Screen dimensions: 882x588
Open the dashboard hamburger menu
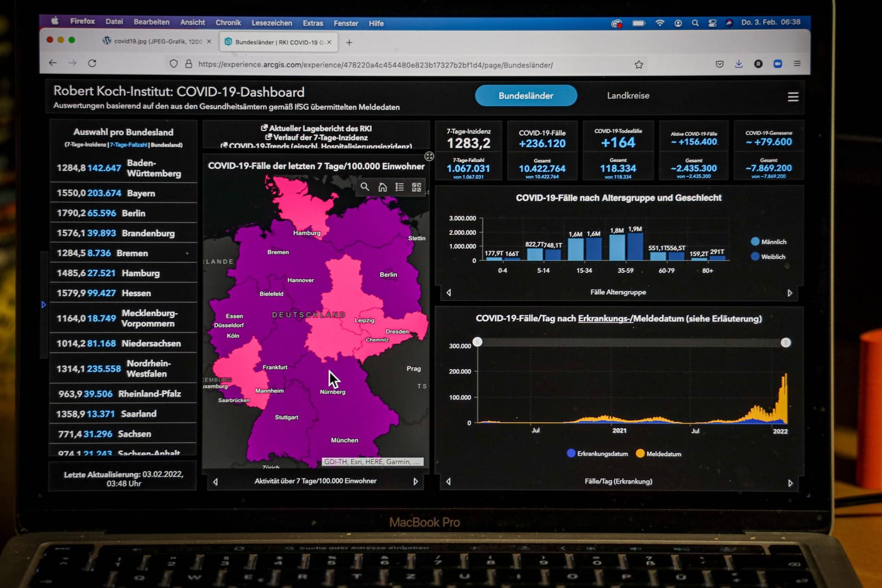coord(793,97)
